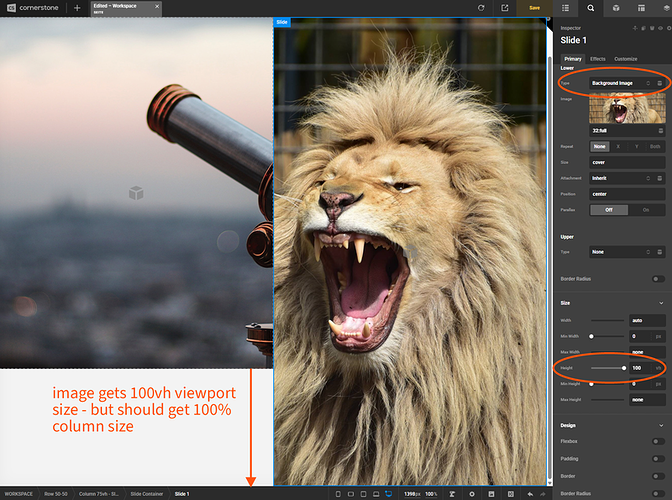Open the bottom bar settings gear
This screenshot has width=672, height=500.
(471, 494)
